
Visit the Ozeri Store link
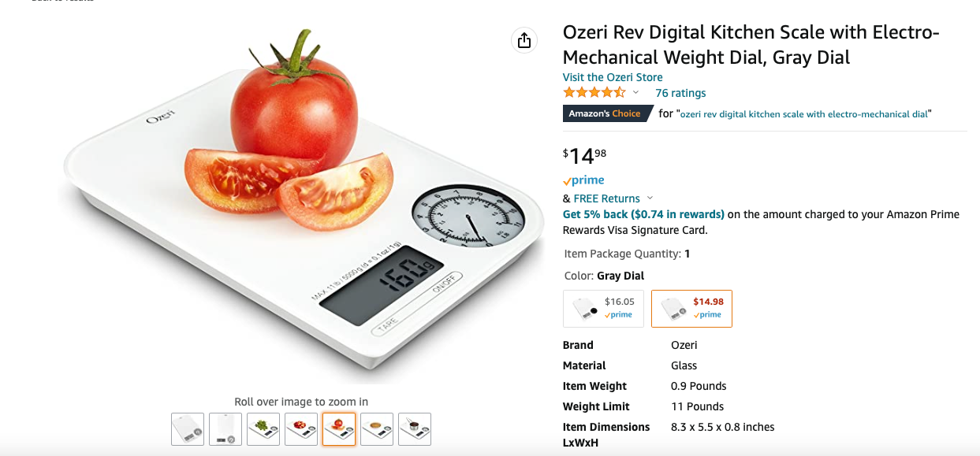tap(613, 77)
